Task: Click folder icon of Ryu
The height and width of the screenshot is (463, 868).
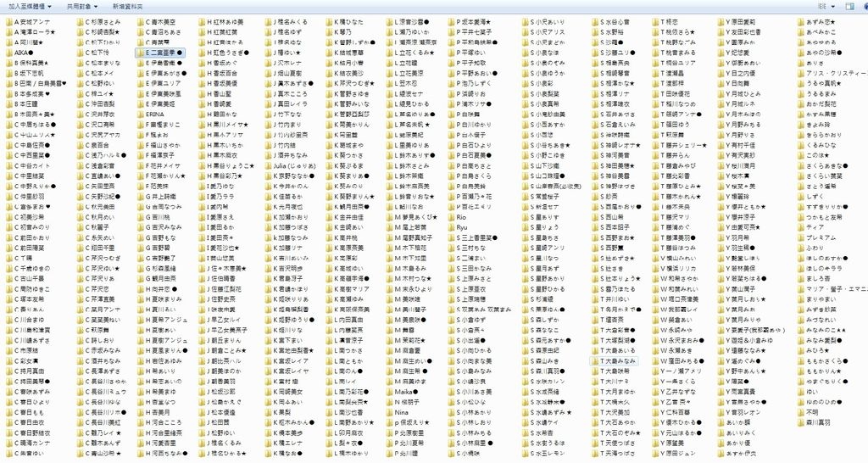Action: pyautogui.click(x=451, y=227)
